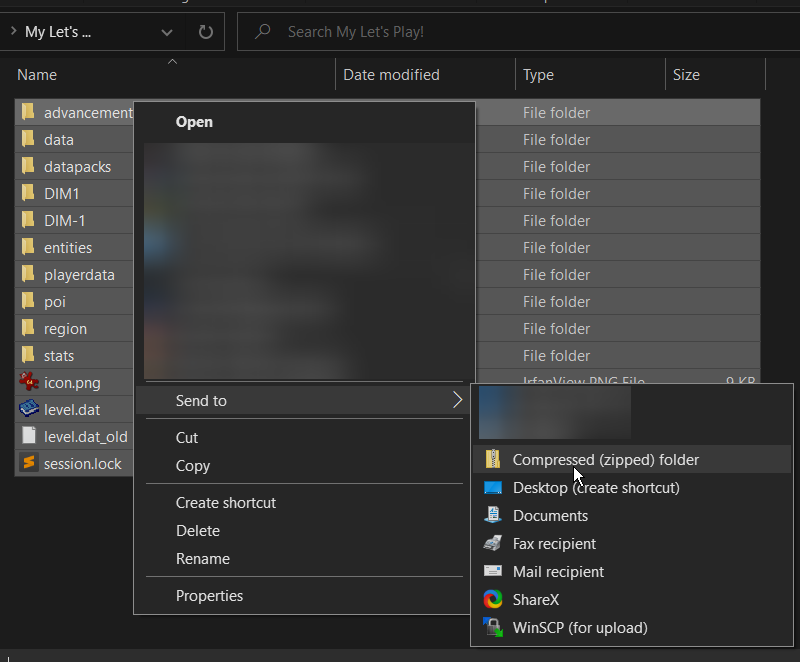Click the icon.png file icon
This screenshot has width=800, height=662.
pos(28,382)
